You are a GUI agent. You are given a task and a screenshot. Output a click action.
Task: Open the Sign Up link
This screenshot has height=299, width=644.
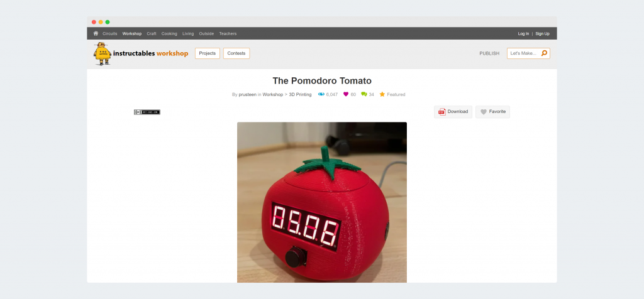click(x=542, y=34)
